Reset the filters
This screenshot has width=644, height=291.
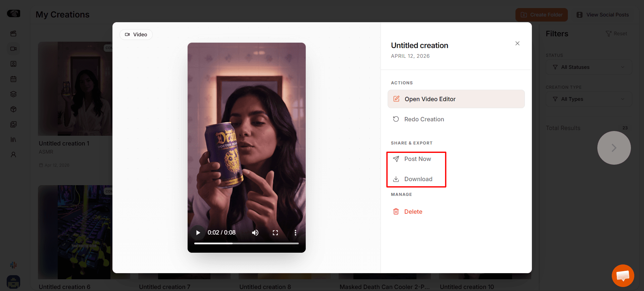coord(616,34)
